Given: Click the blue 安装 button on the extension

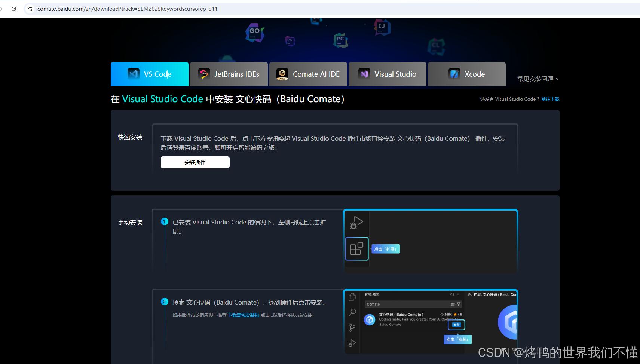Looking at the screenshot, I should pyautogui.click(x=456, y=325).
